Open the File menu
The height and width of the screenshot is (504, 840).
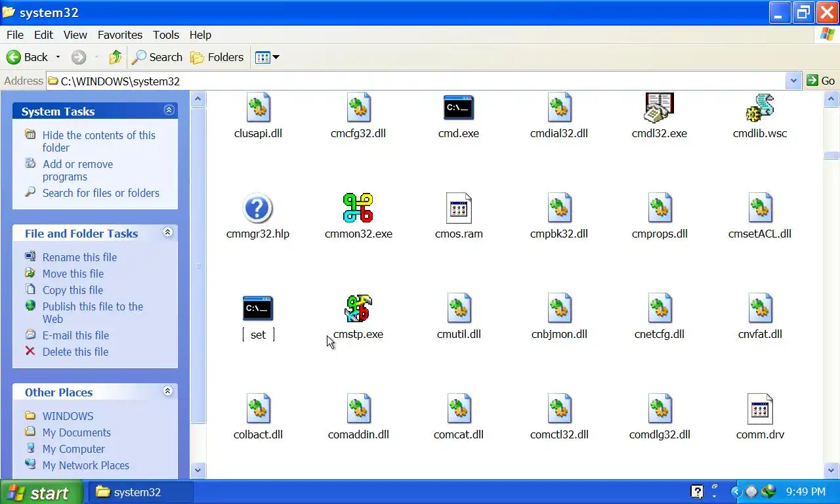point(14,35)
